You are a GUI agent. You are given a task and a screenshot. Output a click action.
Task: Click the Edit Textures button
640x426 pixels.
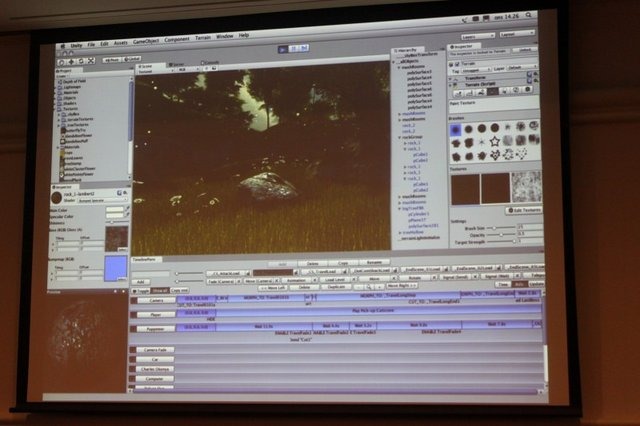[524, 211]
